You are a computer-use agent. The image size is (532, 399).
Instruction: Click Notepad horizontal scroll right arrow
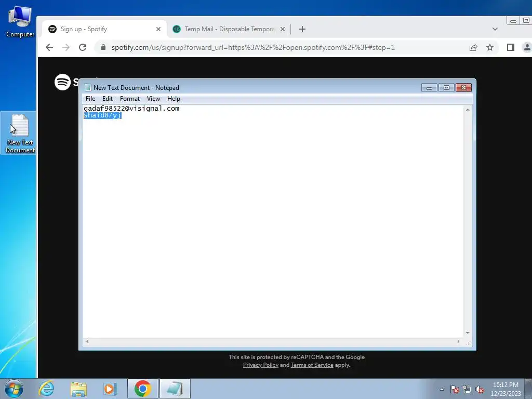[x=458, y=341]
